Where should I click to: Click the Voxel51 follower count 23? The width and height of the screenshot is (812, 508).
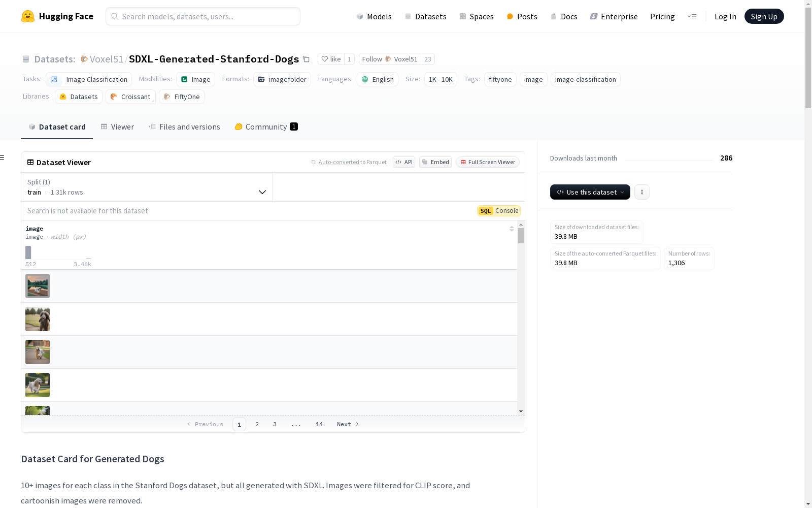pos(428,59)
